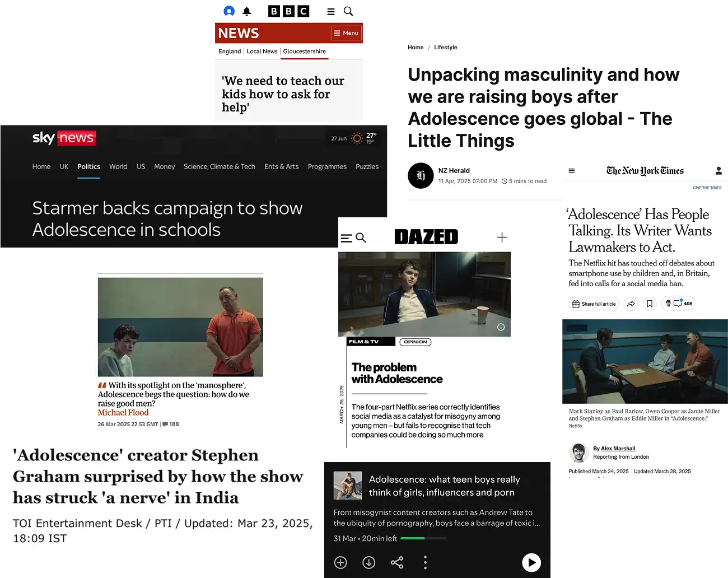Go to Ents & Arts on Sky News
The image size is (728, 578).
(x=281, y=166)
